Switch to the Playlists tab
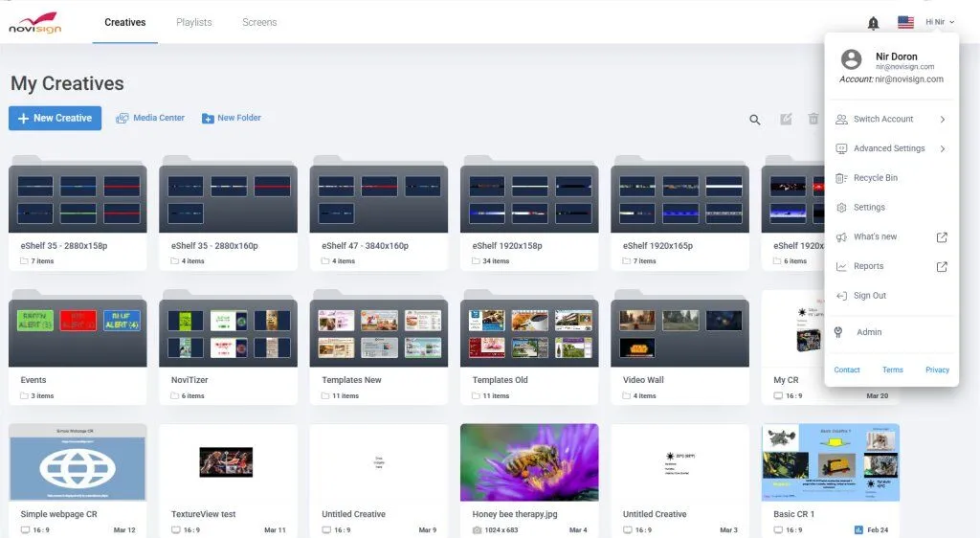Screen dimensions: 980x538 tap(194, 22)
